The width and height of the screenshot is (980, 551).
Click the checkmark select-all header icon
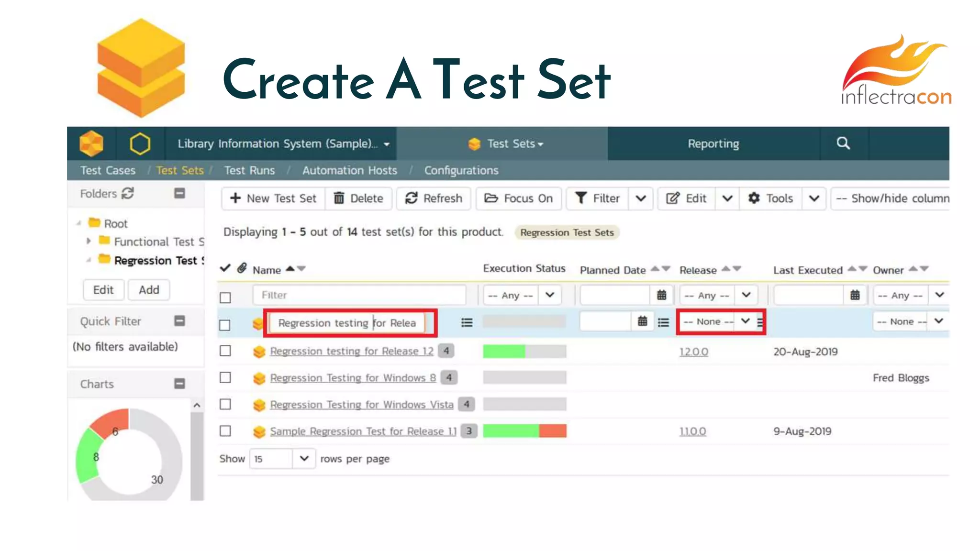(x=225, y=268)
